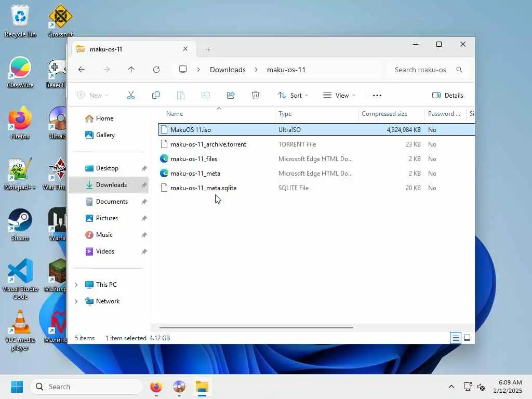Click the Paste clipboard icon
Image resolution: width=532 pixels, height=399 pixels.
(x=181, y=96)
